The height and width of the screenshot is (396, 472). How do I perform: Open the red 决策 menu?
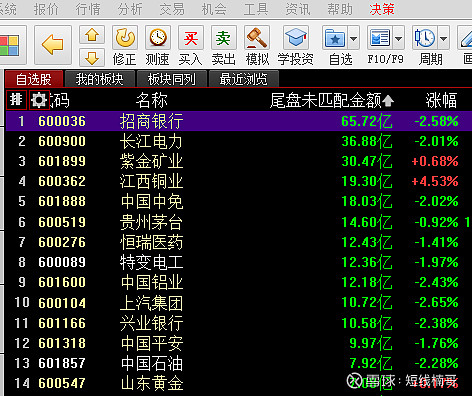[x=382, y=9]
